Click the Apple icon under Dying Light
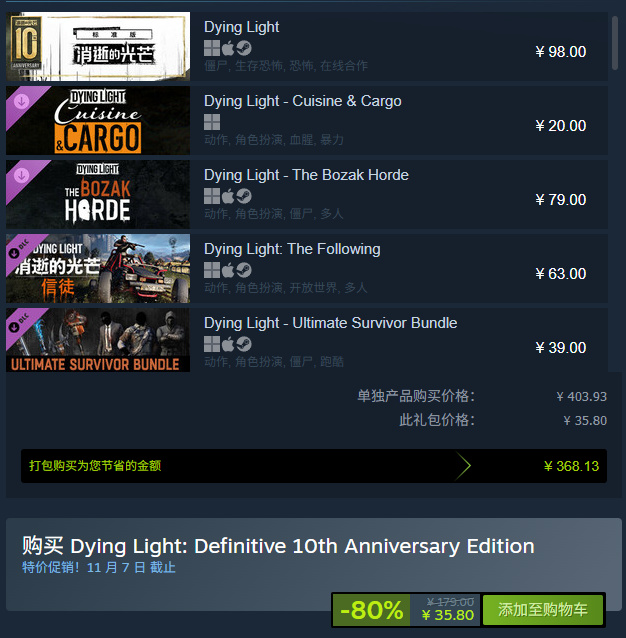Screen dimensions: 626x638 [x=228, y=48]
